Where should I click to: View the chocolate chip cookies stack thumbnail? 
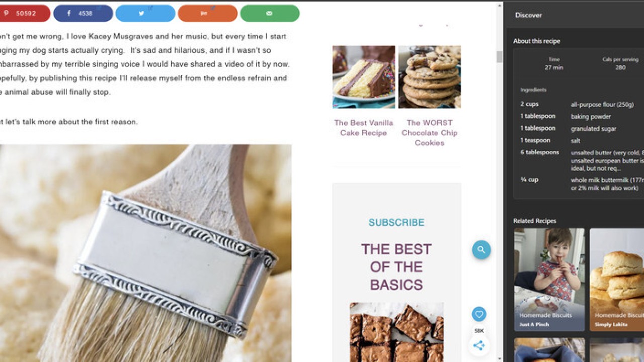[x=430, y=77]
